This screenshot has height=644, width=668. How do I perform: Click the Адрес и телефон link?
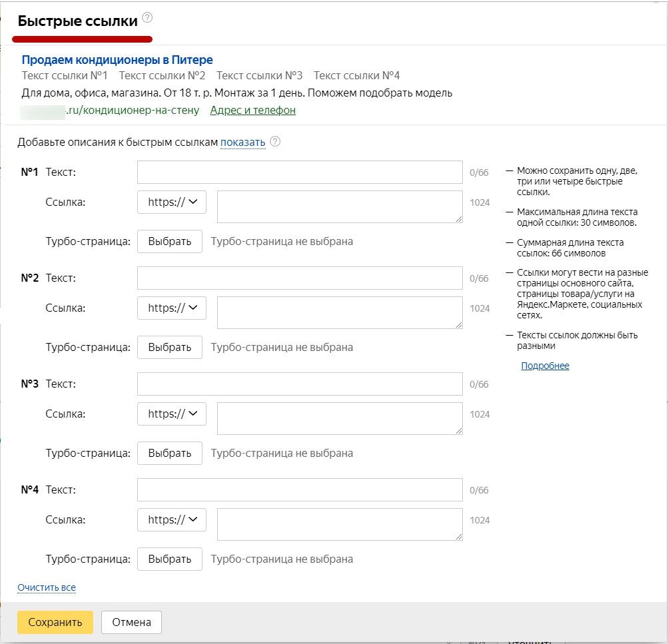[252, 111]
